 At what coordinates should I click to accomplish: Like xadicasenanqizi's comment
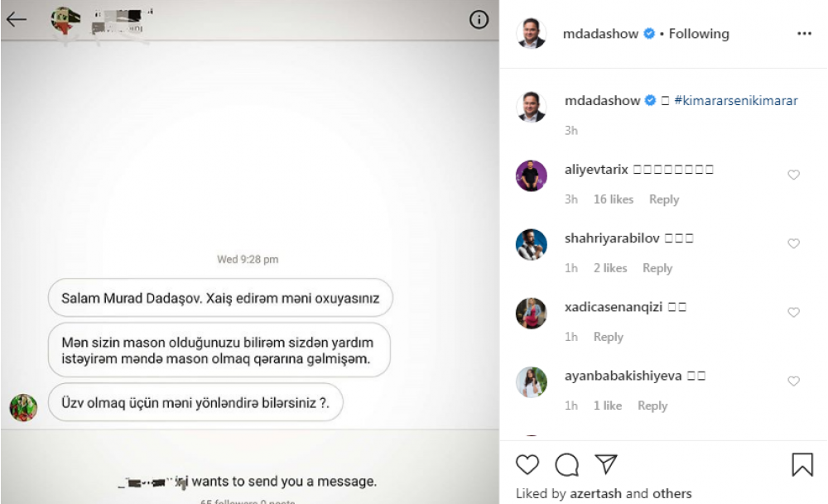point(793,313)
